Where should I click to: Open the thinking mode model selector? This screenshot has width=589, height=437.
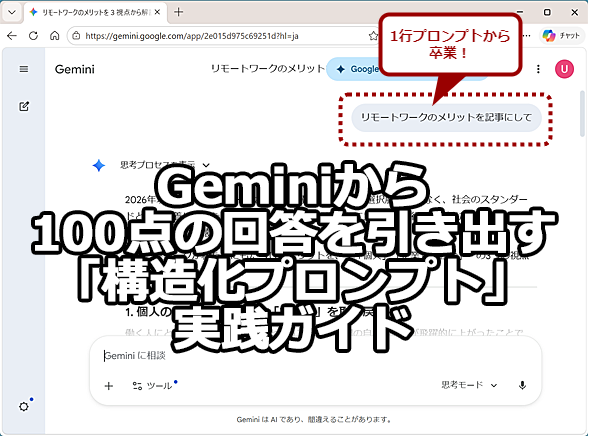point(469,385)
